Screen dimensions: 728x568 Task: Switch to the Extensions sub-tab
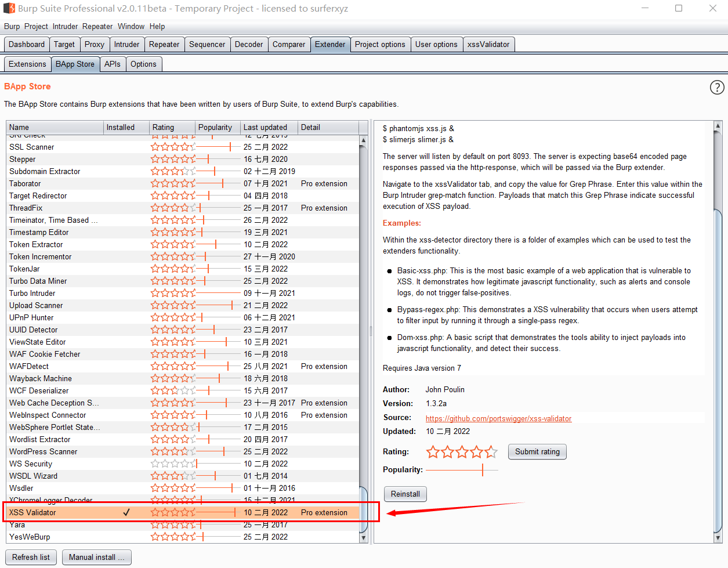tap(27, 64)
